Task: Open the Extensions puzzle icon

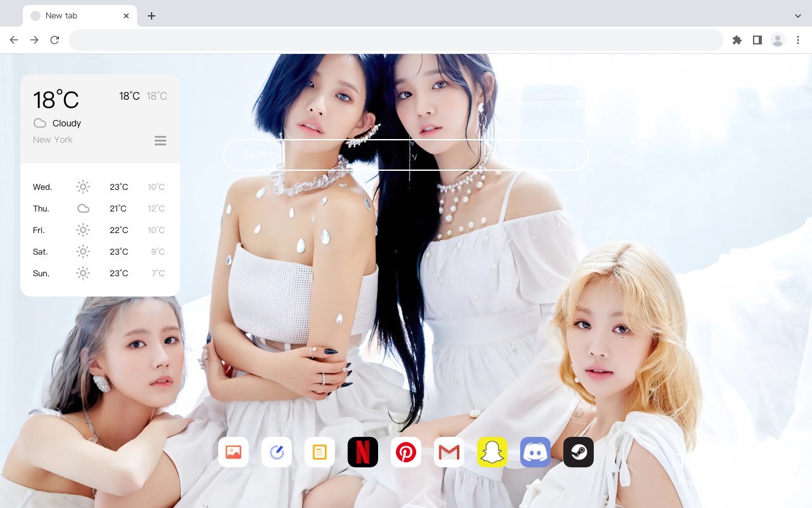Action: (x=737, y=40)
